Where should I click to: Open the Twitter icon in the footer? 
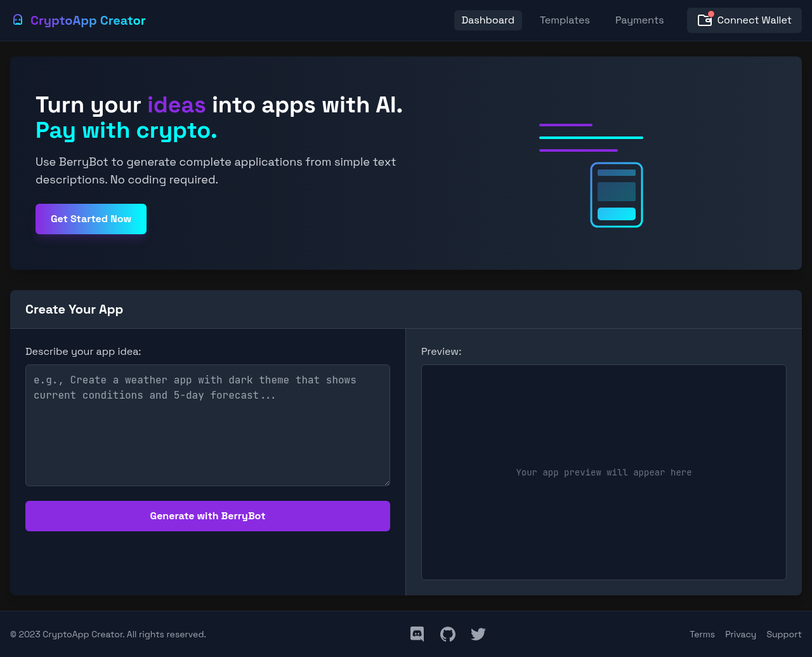(x=478, y=634)
